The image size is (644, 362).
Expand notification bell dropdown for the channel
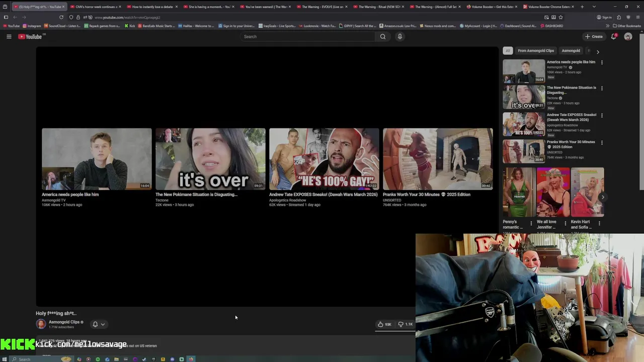[x=103, y=324]
